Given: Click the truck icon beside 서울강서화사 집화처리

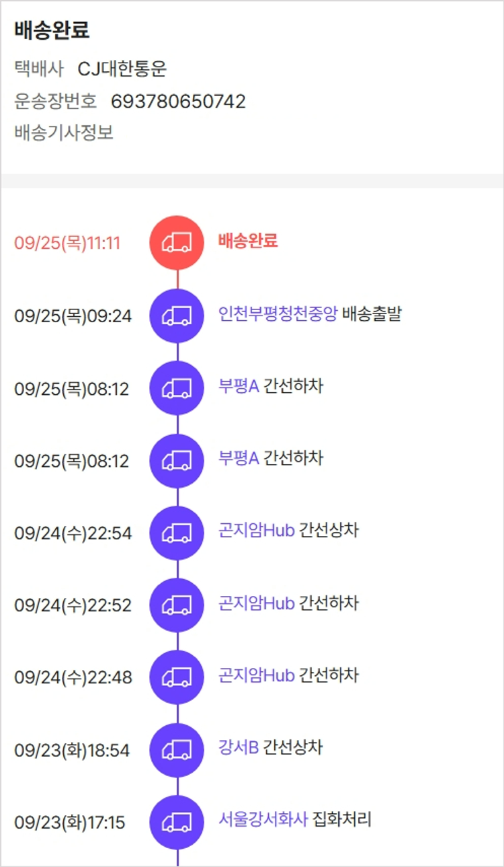Looking at the screenshot, I should tap(177, 822).
